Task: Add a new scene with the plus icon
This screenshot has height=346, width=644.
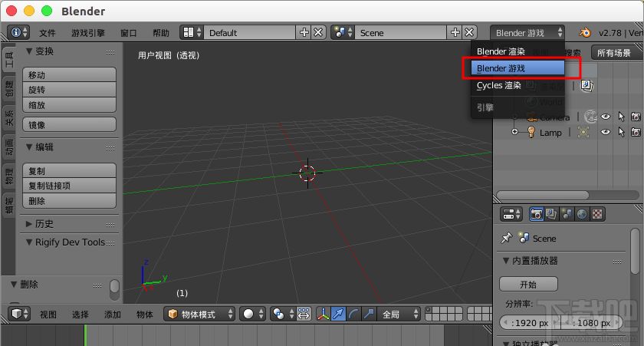Action: pyautogui.click(x=455, y=32)
